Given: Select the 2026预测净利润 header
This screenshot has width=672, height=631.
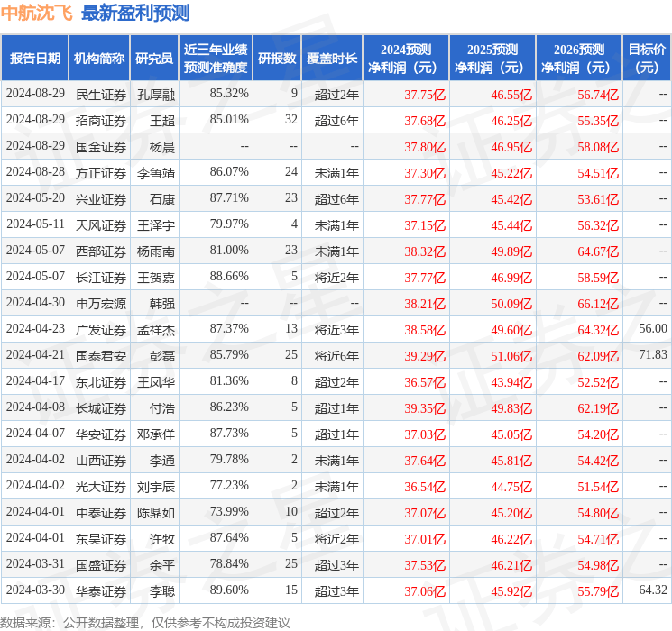Looking at the screenshot, I should (578, 59).
